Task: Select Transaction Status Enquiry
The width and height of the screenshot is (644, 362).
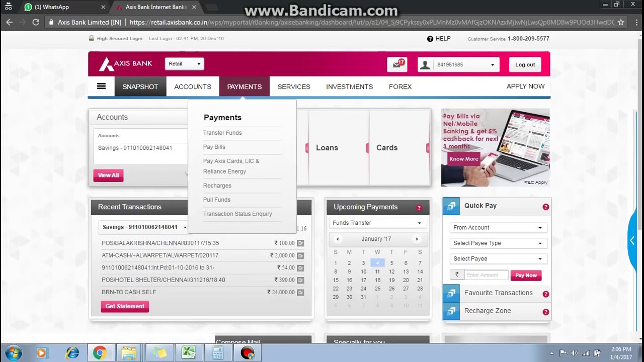Action: point(237,214)
